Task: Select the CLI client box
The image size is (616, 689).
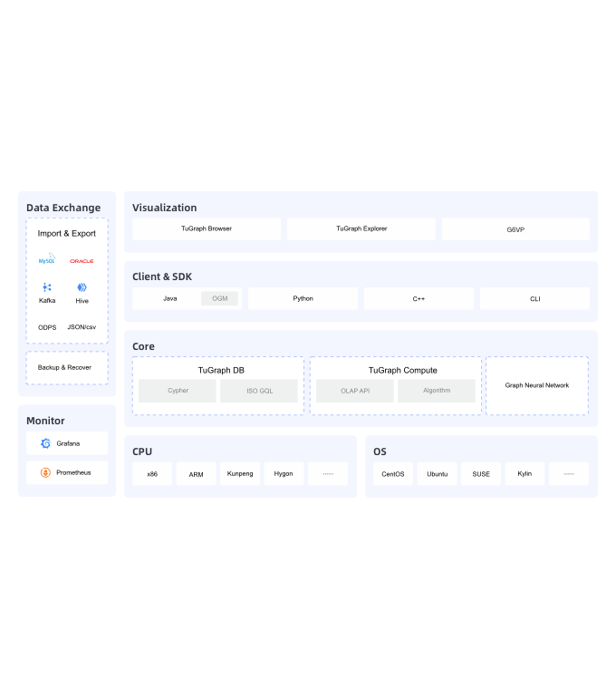Action: 534,298
